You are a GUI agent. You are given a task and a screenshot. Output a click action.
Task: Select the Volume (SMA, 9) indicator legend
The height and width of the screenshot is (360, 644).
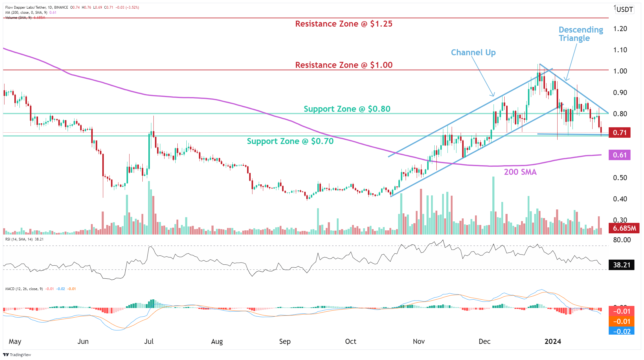pos(19,18)
